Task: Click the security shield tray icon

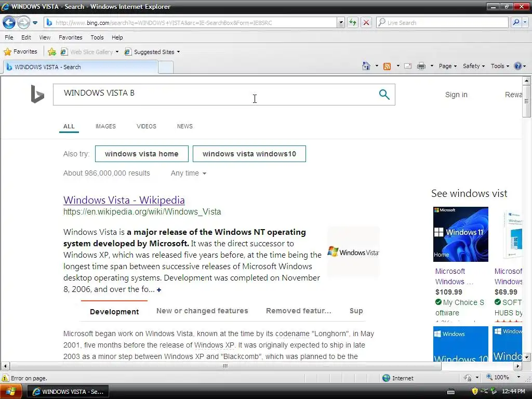Action: [x=475, y=391]
